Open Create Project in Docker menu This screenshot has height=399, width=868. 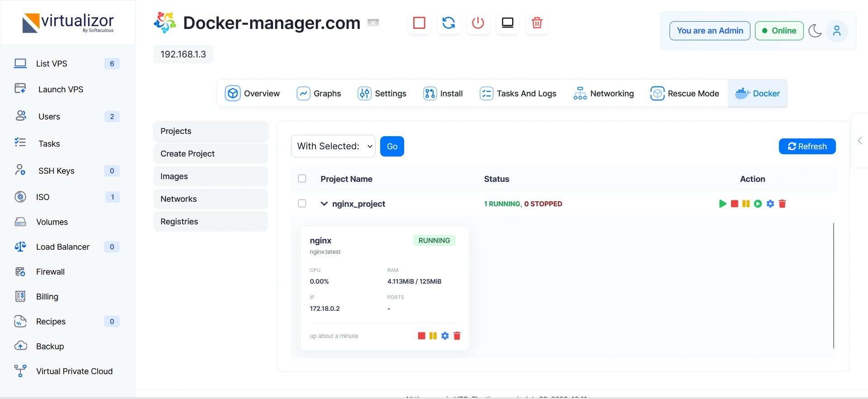211,154
